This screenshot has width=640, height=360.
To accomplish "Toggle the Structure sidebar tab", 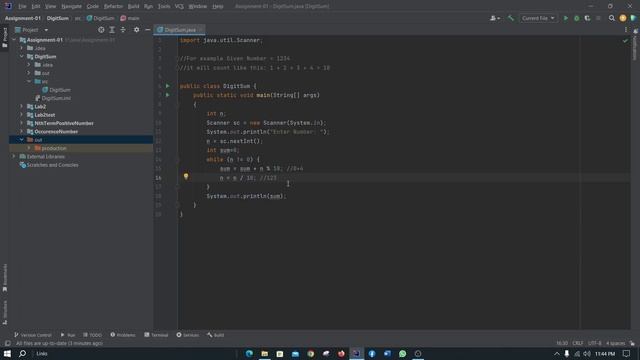I will pos(4,313).
